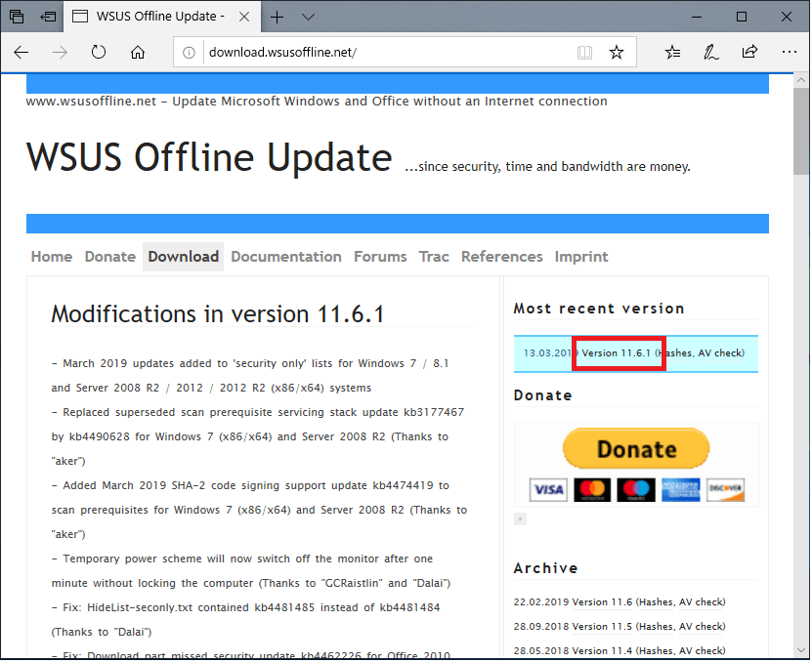812x662 pixels.
Task: Open AV check link for version 11.6.1
Action: (x=720, y=353)
